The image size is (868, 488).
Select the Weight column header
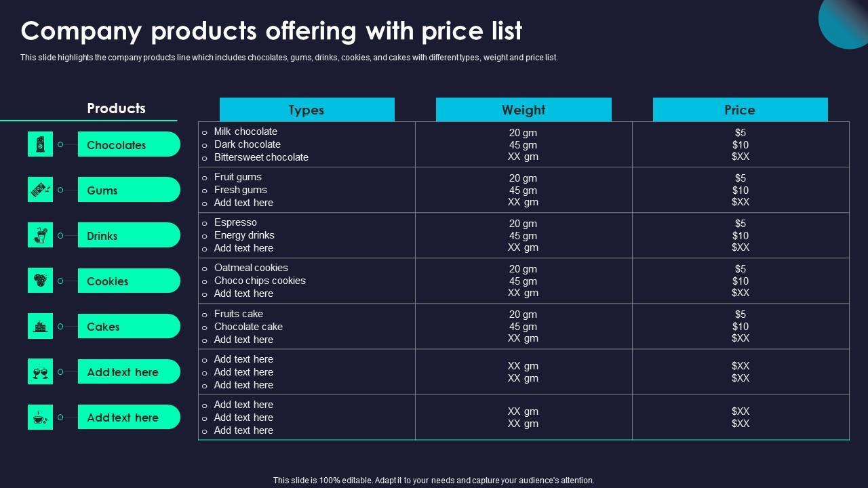click(524, 110)
